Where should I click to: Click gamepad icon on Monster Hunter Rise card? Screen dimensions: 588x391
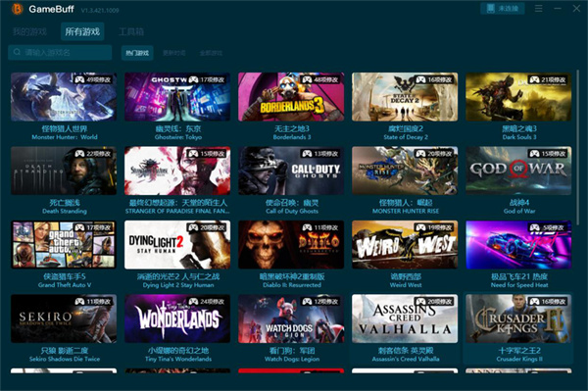coord(420,153)
